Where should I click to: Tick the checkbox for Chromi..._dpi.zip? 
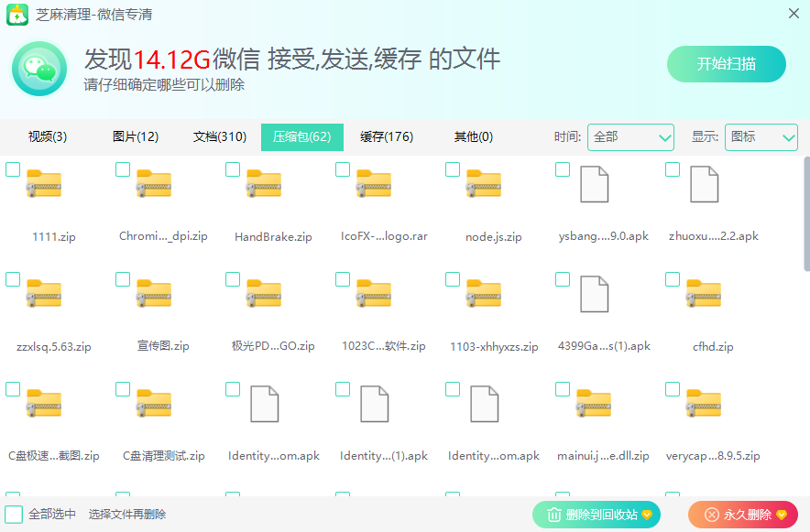123,169
